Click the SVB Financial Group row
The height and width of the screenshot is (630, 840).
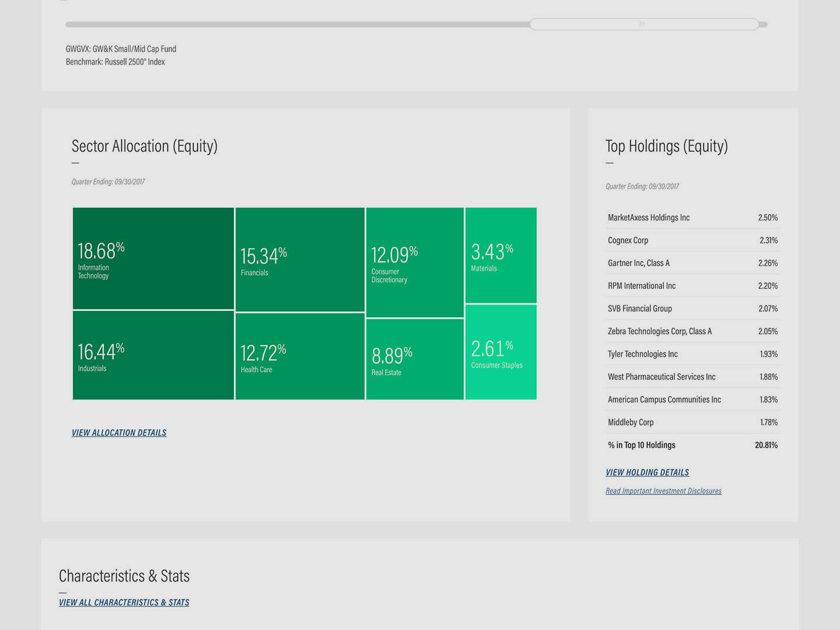pyautogui.click(x=692, y=309)
